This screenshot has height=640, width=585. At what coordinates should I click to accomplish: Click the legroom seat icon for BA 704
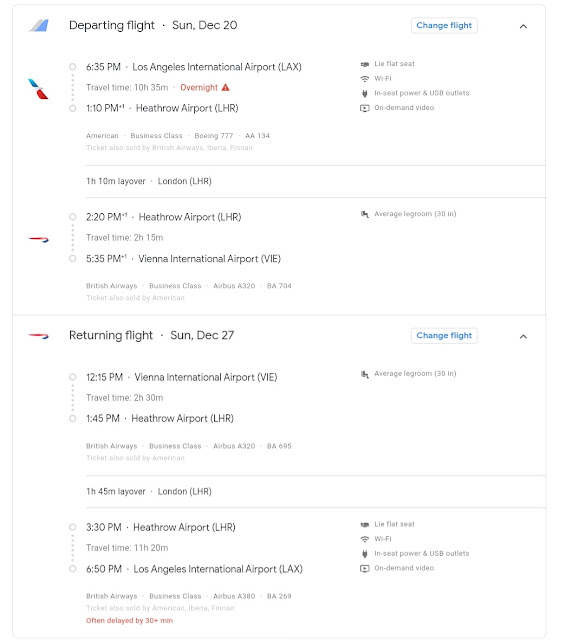(x=365, y=214)
